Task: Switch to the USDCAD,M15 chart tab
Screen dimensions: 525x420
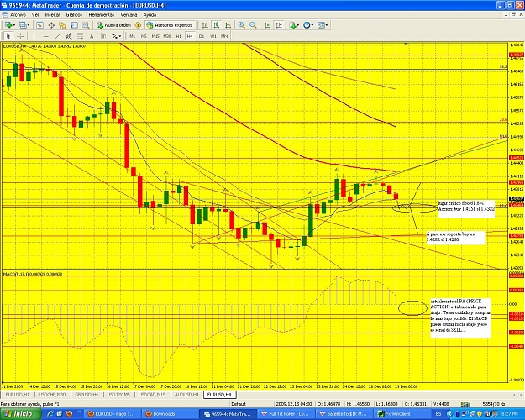Action: pyautogui.click(x=152, y=395)
